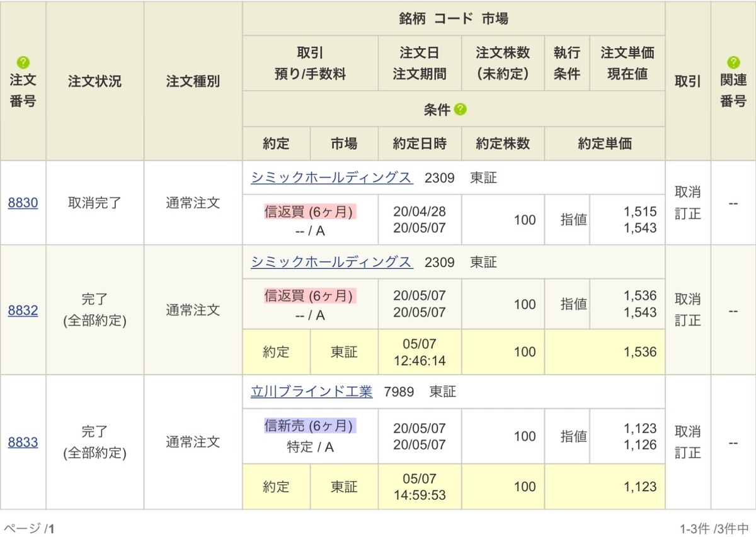Click 完了 (全部約定) status in order 8832
This screenshot has height=537, width=756.
[x=95, y=310]
